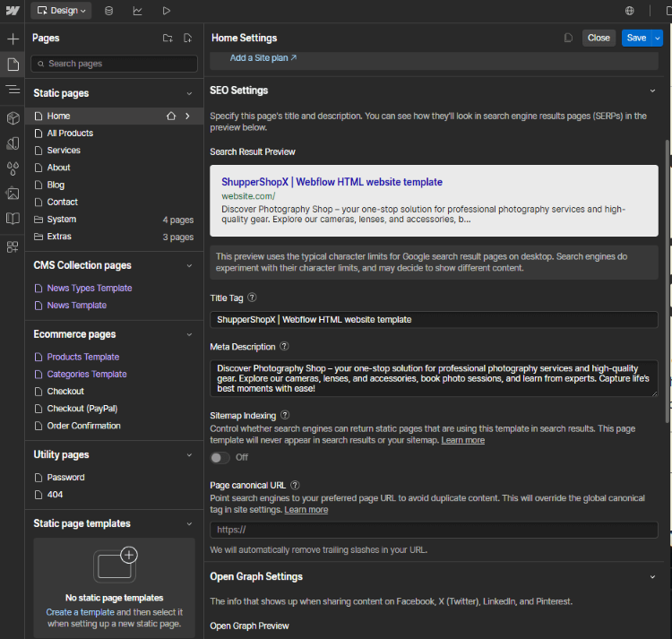The image size is (672, 639).
Task: Click the Meta Description text area
Action: click(x=434, y=378)
